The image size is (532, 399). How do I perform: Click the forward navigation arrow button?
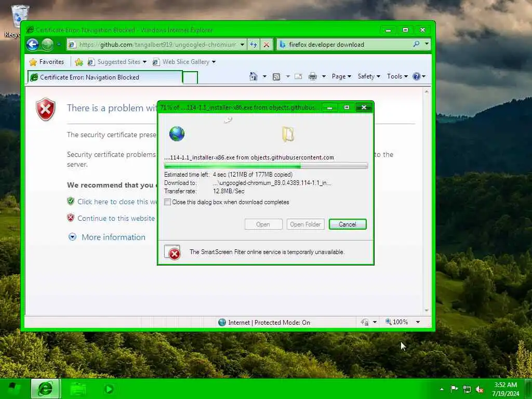coord(47,45)
